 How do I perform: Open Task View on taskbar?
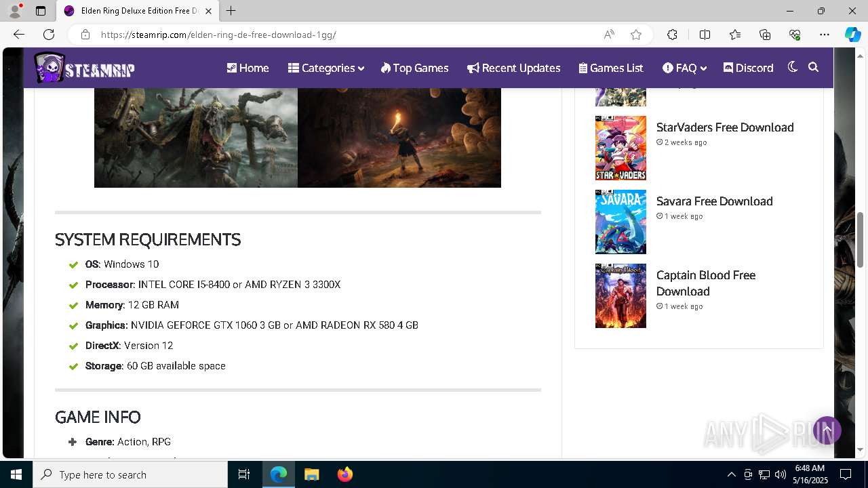(x=244, y=474)
